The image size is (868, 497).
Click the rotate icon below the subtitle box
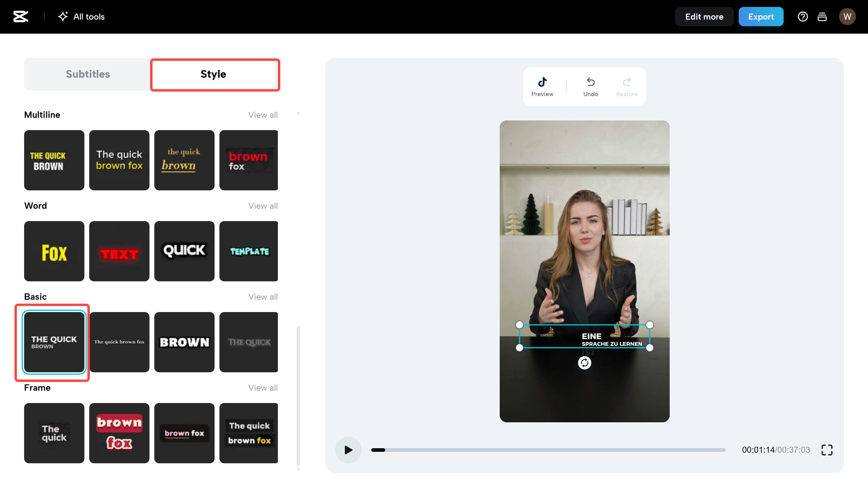tap(585, 363)
